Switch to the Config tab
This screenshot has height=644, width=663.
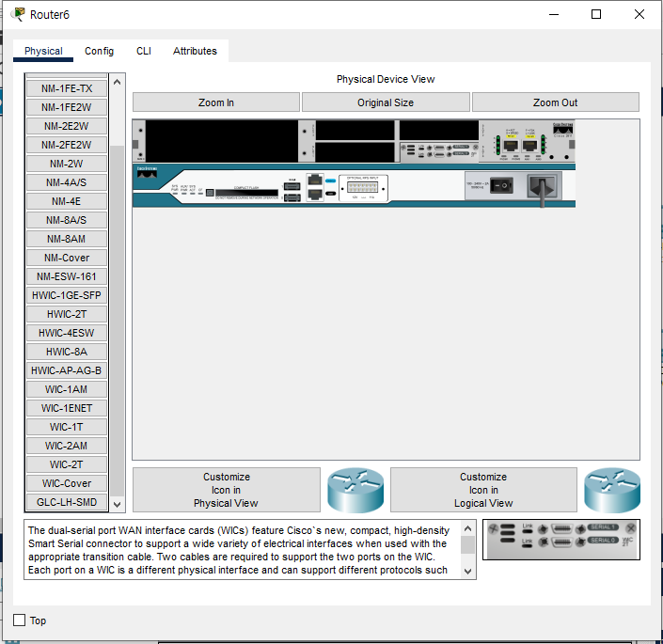[x=99, y=51]
